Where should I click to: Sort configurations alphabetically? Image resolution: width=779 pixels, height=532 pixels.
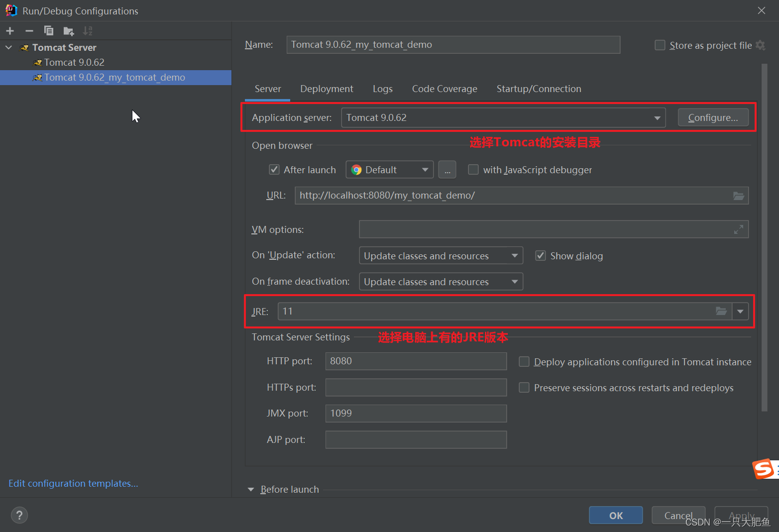point(88,31)
